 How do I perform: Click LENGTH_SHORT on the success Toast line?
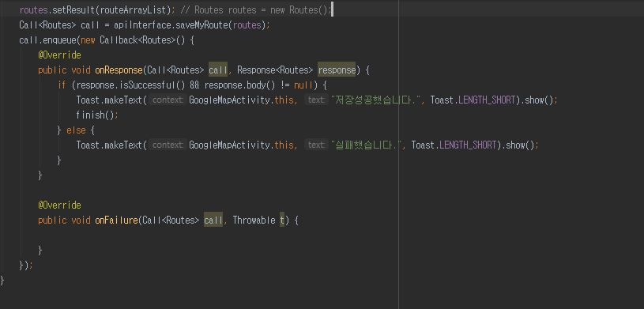tap(487, 100)
